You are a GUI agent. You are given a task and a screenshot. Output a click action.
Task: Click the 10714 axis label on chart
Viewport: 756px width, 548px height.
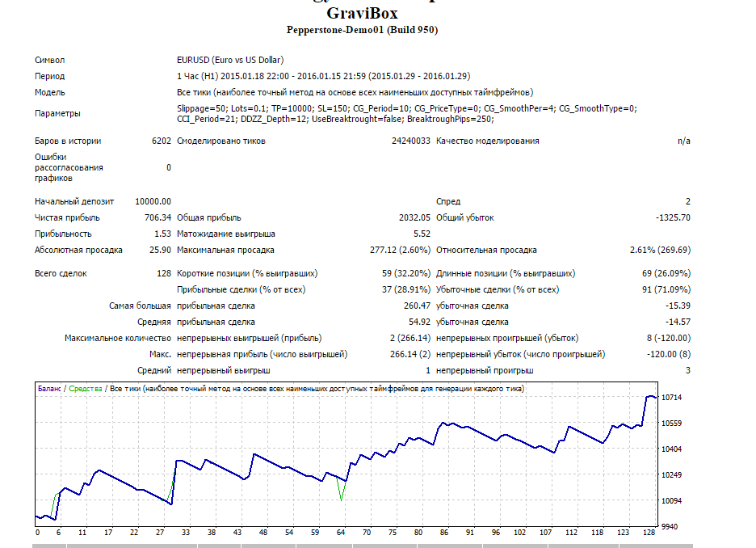[672, 398]
